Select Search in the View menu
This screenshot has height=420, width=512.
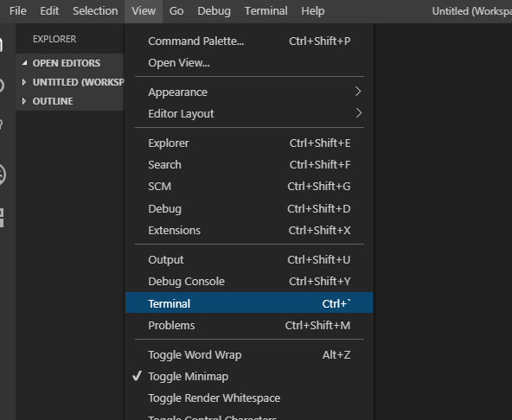(x=249, y=164)
